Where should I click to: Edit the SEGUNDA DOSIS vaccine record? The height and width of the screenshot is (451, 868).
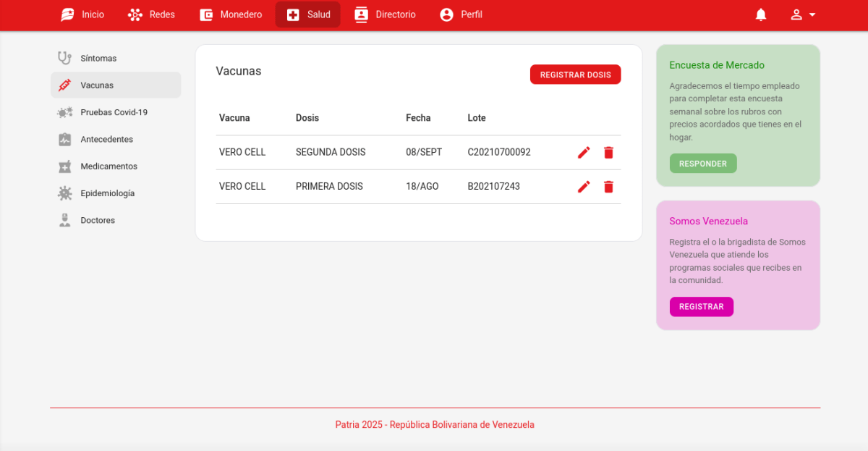(x=584, y=153)
